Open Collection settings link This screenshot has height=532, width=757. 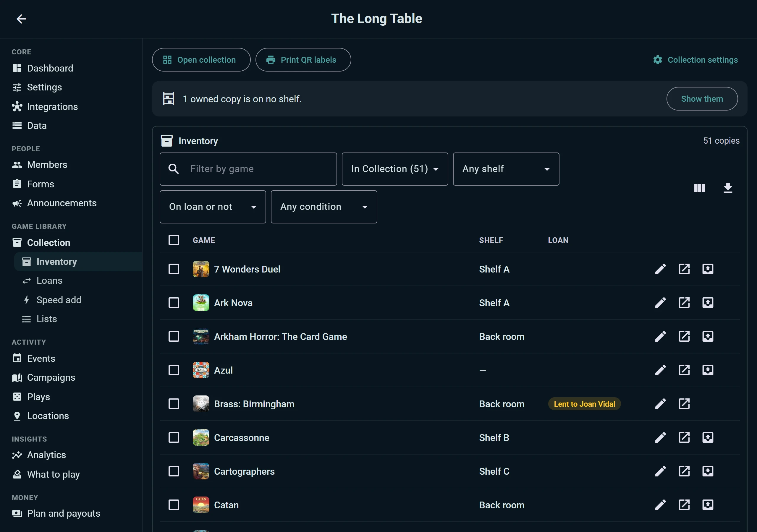[695, 60]
